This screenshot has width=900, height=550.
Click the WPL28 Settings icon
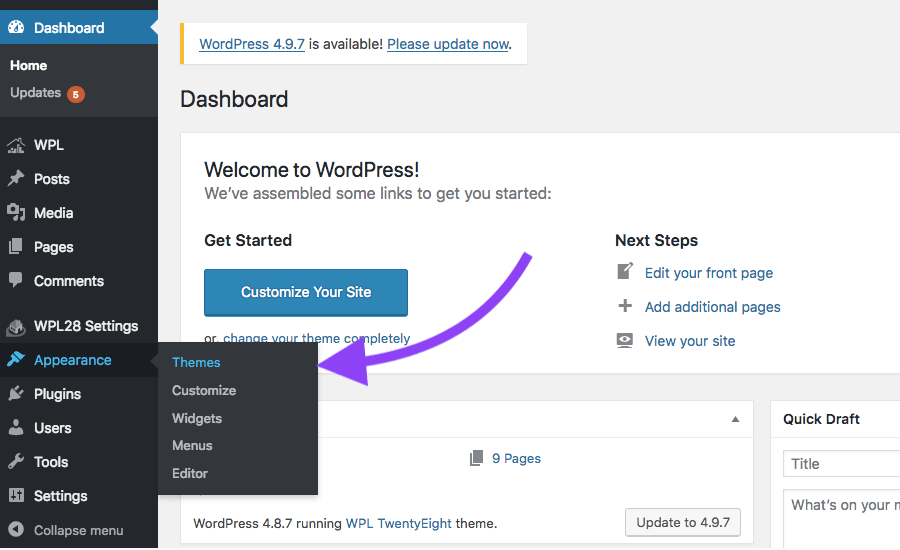16,327
